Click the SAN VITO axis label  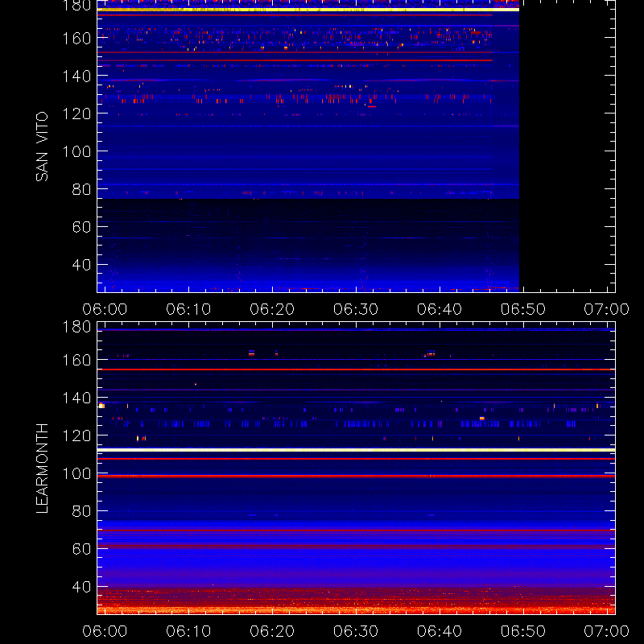42,147
